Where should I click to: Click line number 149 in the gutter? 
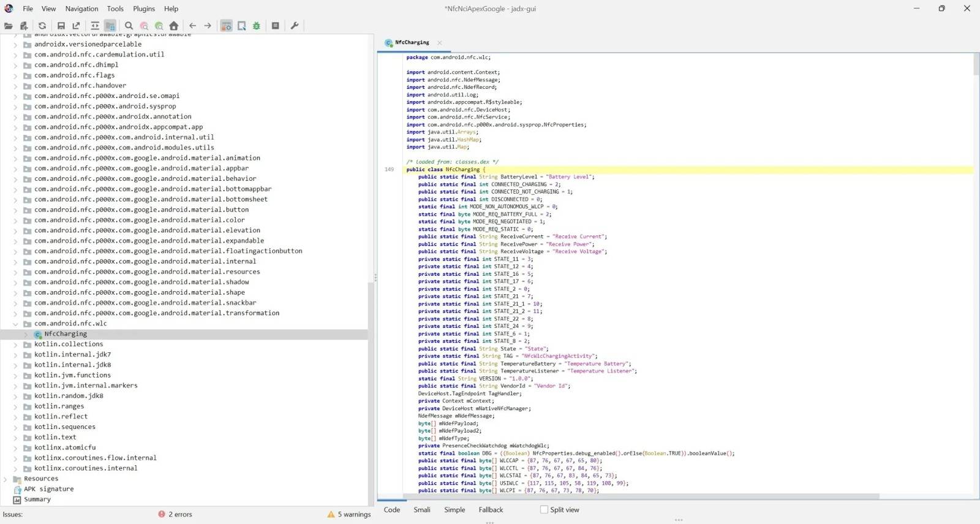(x=389, y=169)
